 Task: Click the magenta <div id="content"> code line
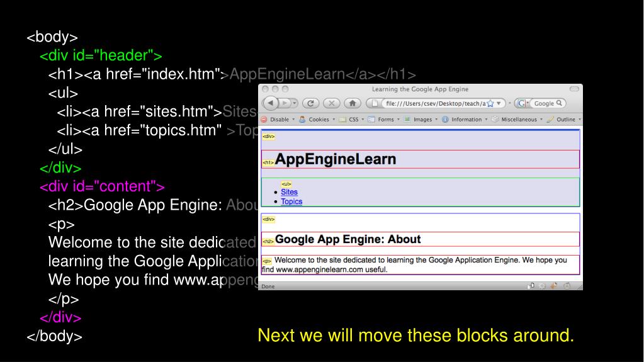point(102,186)
